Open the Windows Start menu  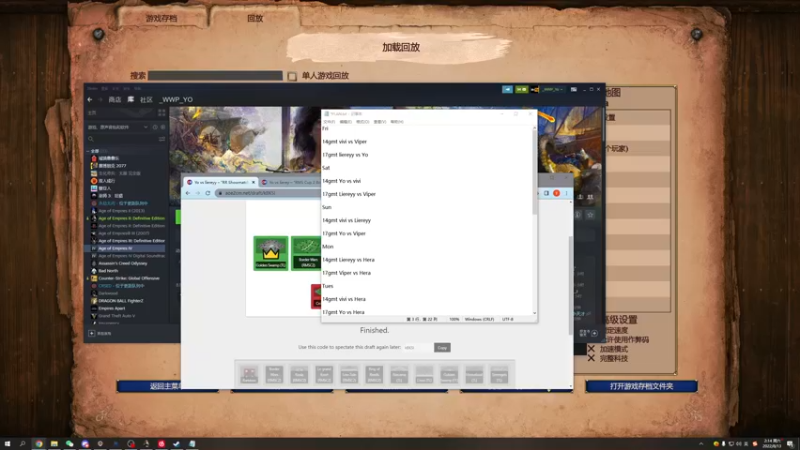(x=7, y=444)
